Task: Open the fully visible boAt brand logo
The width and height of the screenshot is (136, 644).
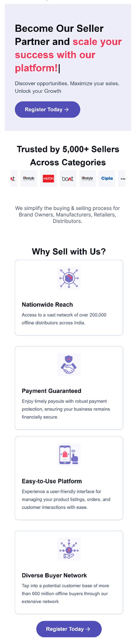Action: (68, 178)
